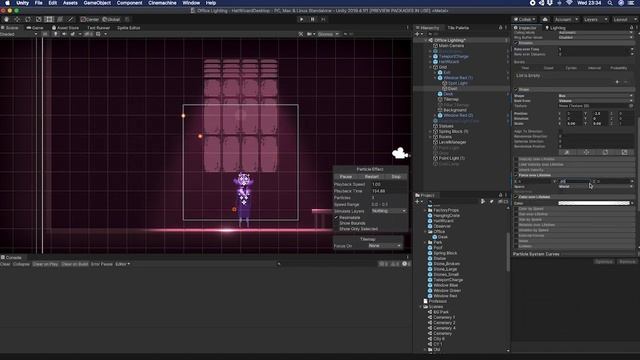Select the Hand tool in toolbar
Image resolution: width=640 pixels, height=360 pixels.
coord(7,19)
